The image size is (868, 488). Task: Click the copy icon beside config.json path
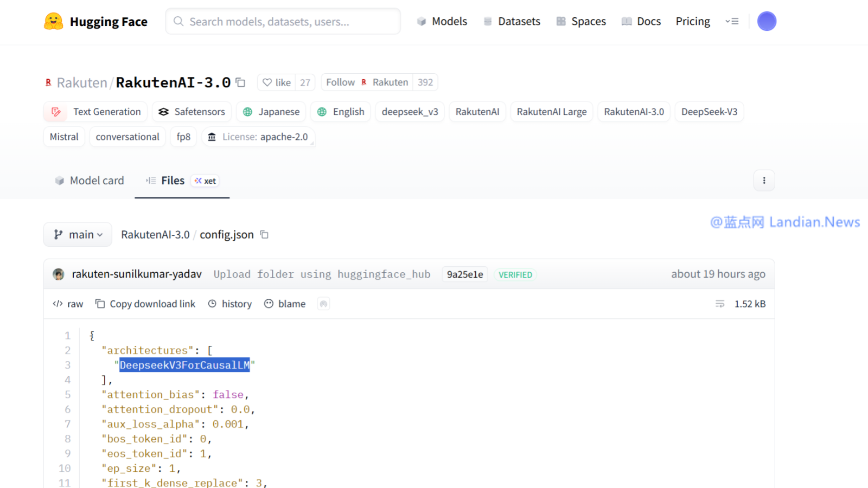click(264, 235)
